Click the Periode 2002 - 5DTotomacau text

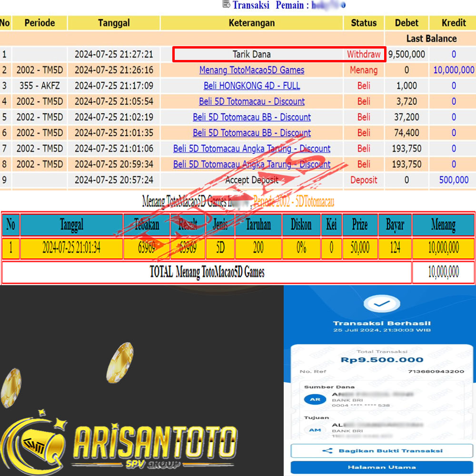294,201
